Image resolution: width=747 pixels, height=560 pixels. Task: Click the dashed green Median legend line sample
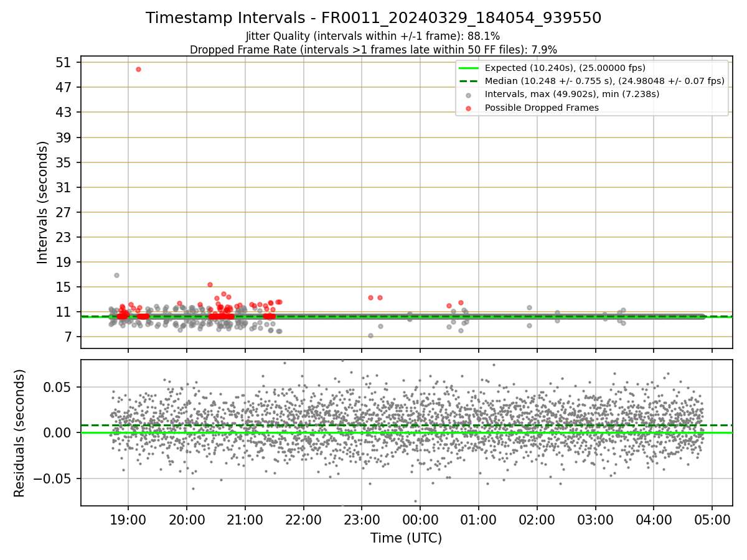pyautogui.click(x=468, y=82)
